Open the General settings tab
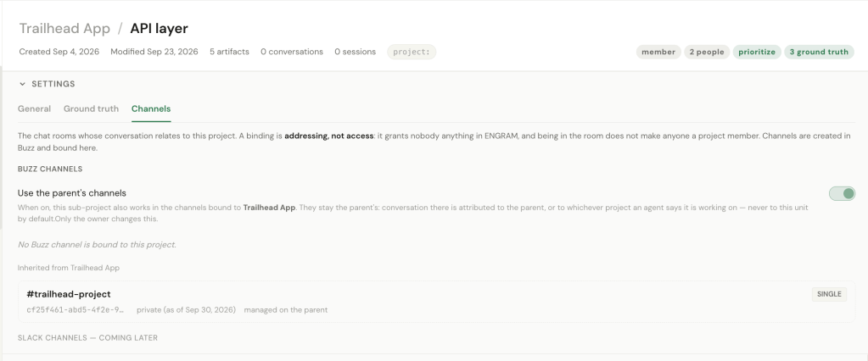868x361 pixels. [x=34, y=109]
